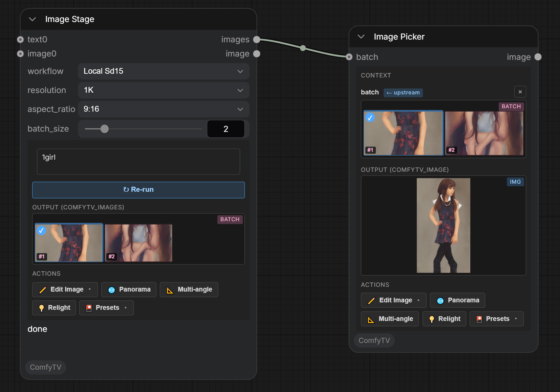Click the OUTPUT (COMFYTV_IMAGES) label

click(78, 207)
